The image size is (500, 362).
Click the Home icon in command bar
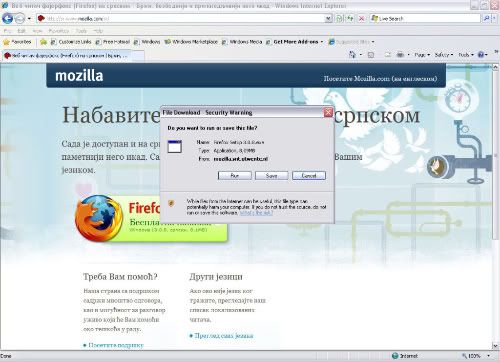[352, 55]
